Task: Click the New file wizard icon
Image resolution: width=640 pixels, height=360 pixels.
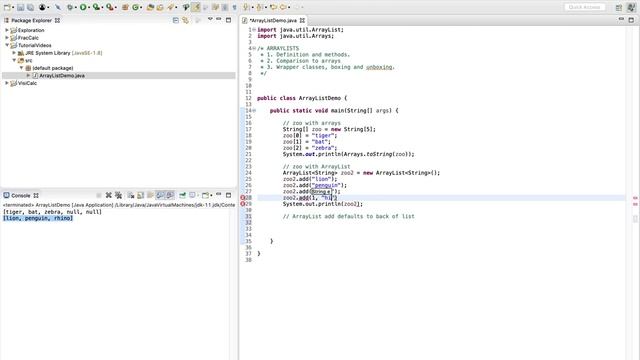Action: tap(7, 7)
